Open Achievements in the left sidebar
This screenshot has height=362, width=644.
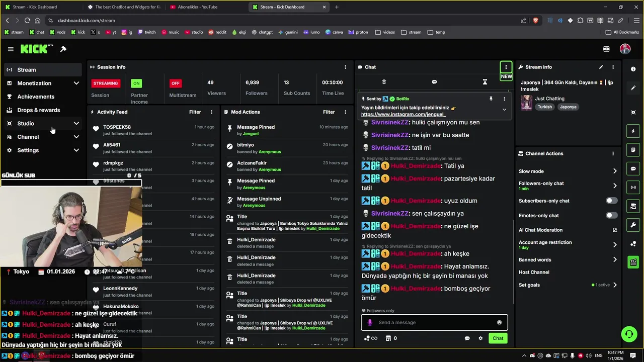[43, 97]
